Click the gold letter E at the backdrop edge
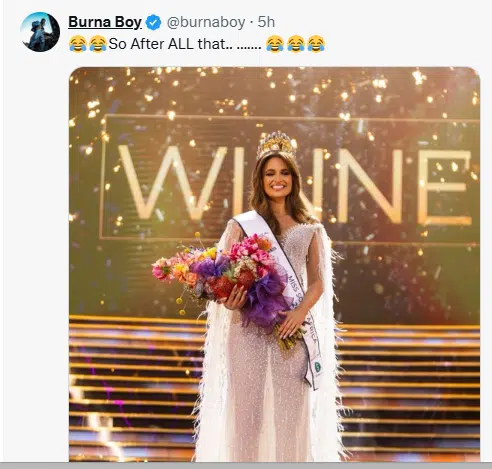The height and width of the screenshot is (469, 492). point(445,188)
